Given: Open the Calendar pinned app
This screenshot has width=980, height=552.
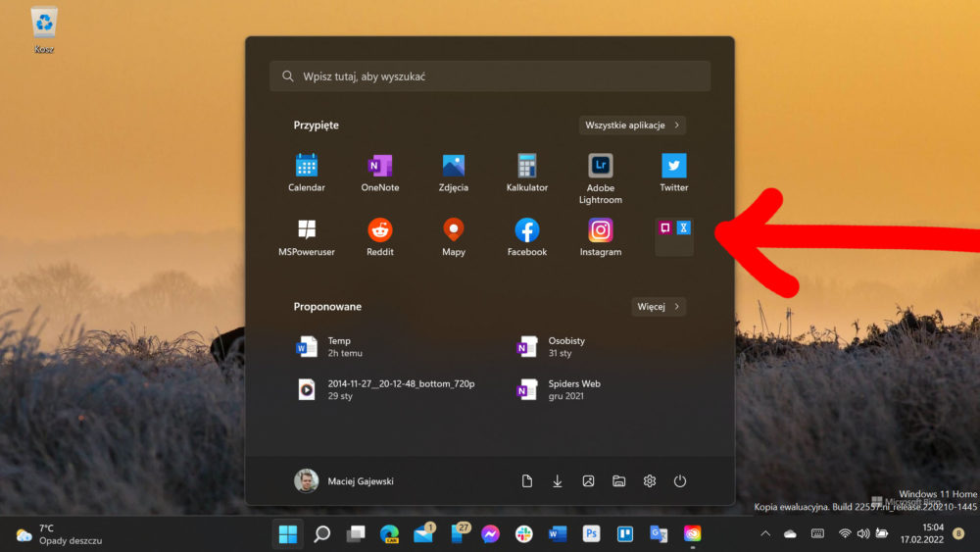Looking at the screenshot, I should (x=306, y=173).
